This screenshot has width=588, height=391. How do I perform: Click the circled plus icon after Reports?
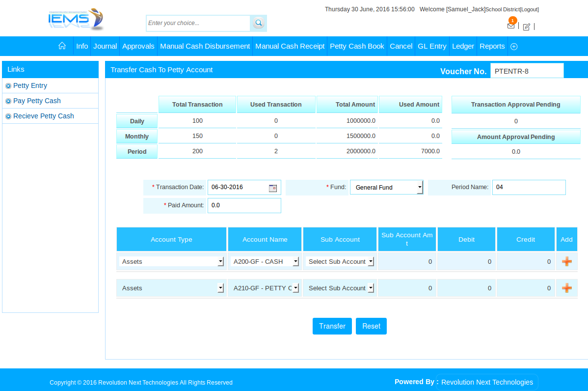point(514,46)
